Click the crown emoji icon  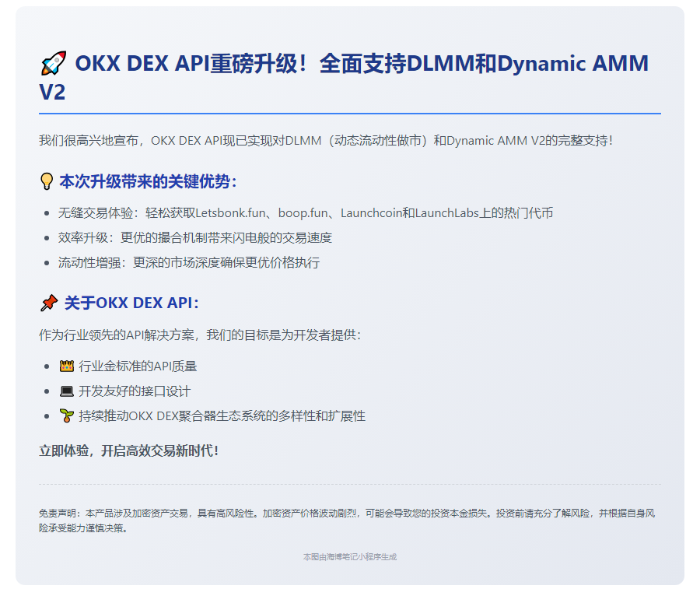pyautogui.click(x=67, y=366)
